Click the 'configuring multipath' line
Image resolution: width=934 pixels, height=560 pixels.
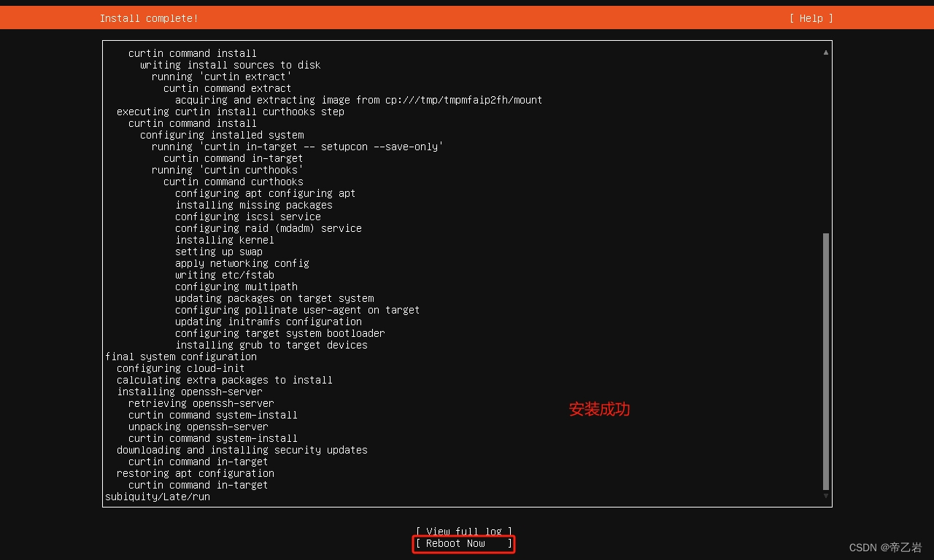pyautogui.click(x=236, y=287)
